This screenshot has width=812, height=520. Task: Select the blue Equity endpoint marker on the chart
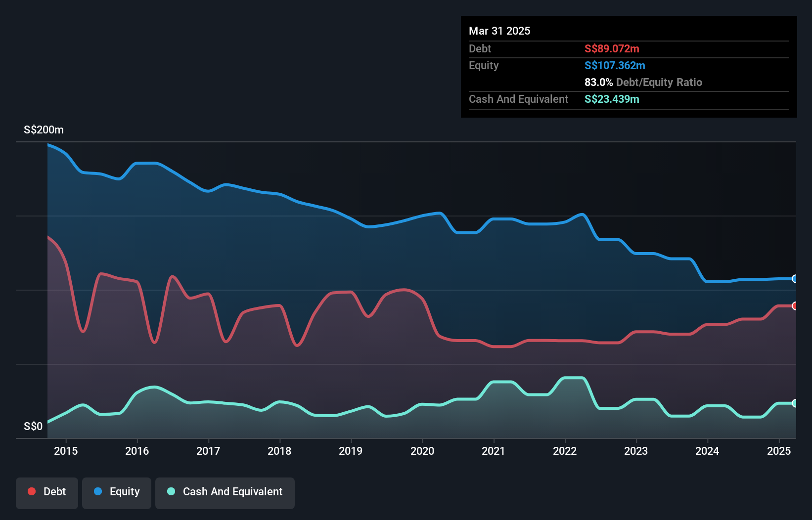tap(795, 279)
